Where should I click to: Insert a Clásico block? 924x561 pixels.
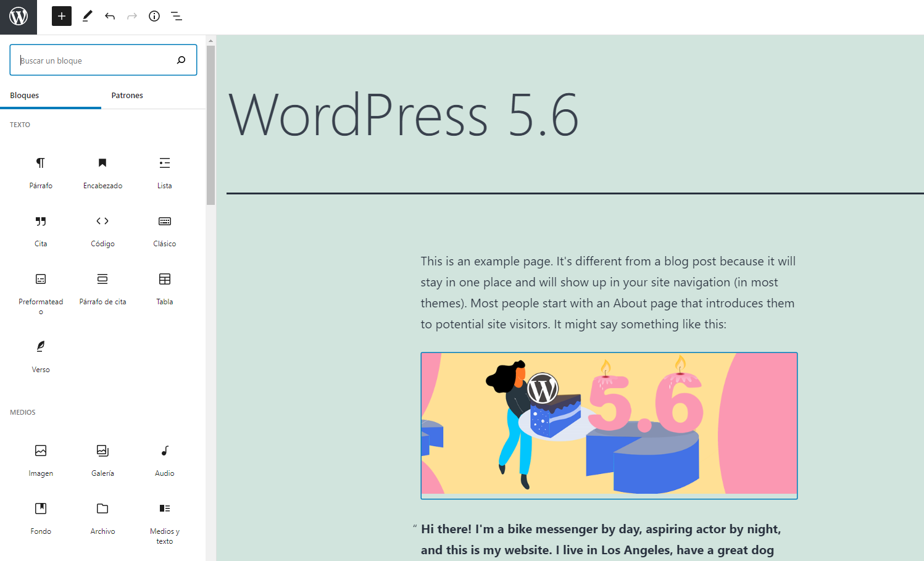(x=165, y=230)
